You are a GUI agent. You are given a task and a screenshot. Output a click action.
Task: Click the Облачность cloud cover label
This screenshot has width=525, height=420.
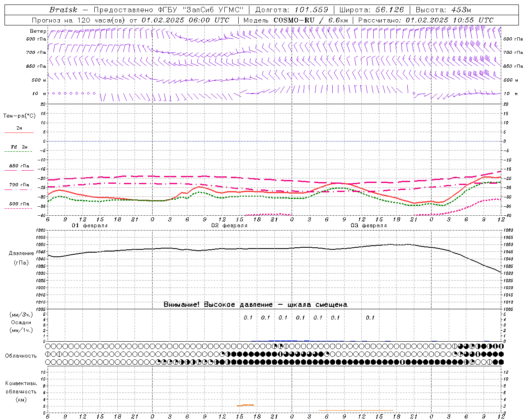[21, 356]
